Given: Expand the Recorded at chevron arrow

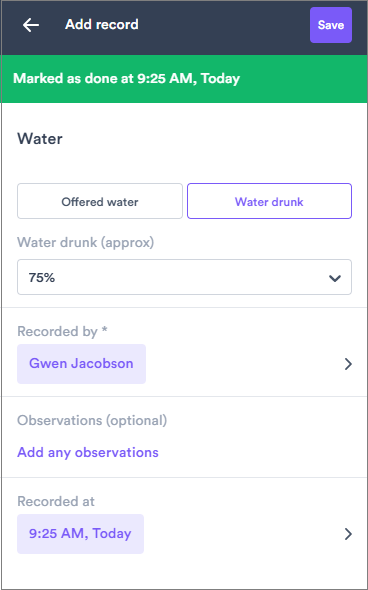Looking at the screenshot, I should pos(348,534).
